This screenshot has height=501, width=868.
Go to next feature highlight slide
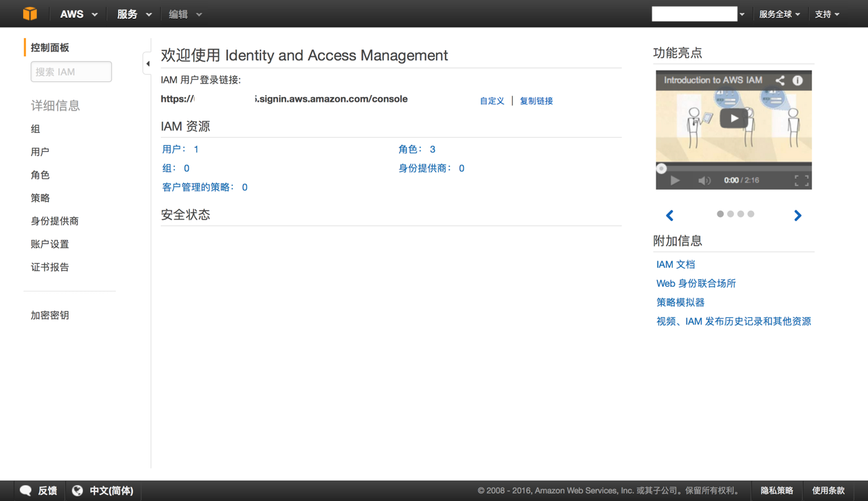point(797,216)
